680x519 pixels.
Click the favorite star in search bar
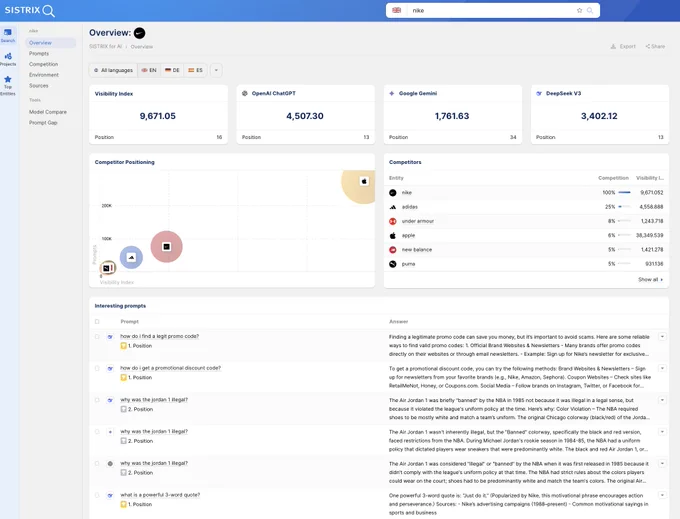coord(579,10)
